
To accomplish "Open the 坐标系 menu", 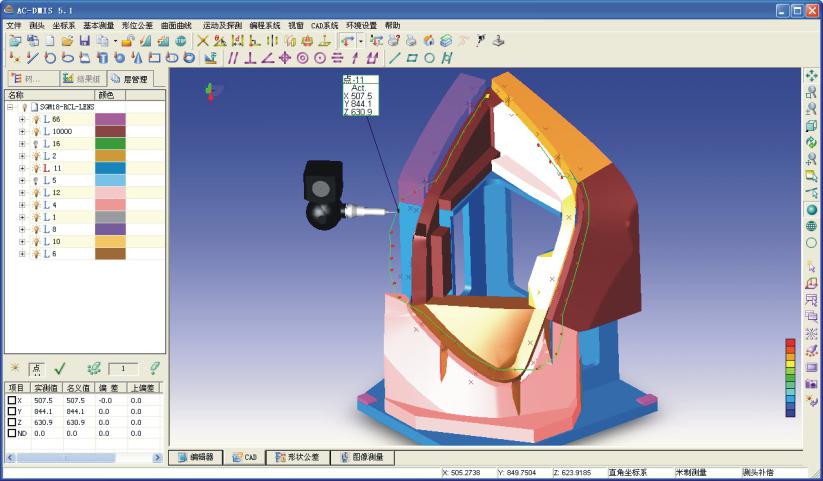I will 65,25.
